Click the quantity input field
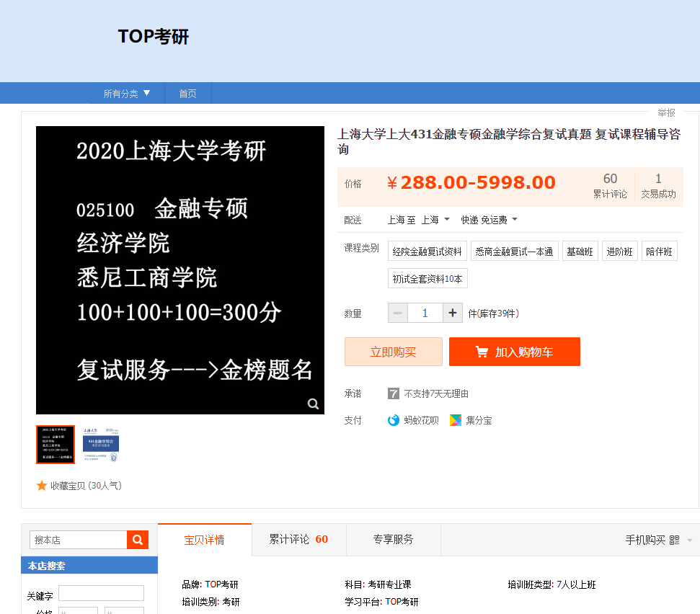 [x=425, y=313]
